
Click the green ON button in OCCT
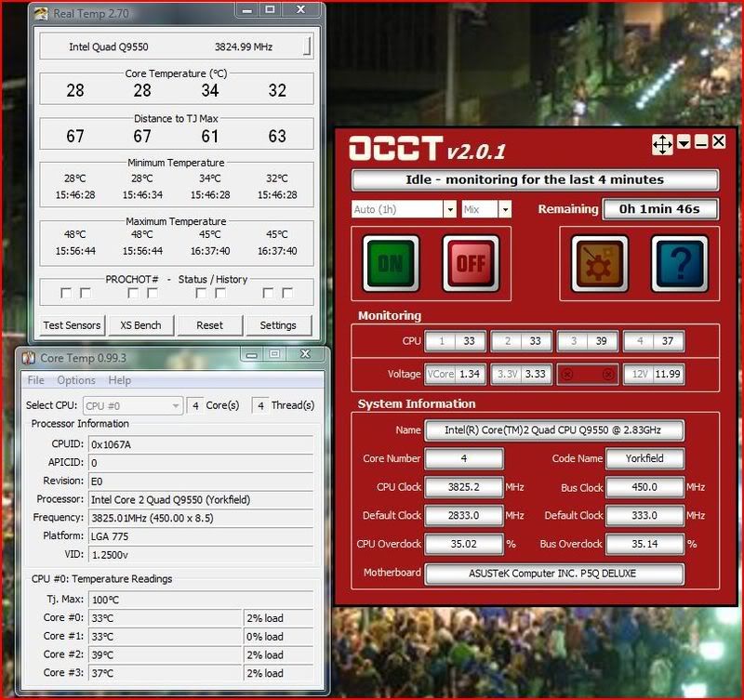coord(391,264)
